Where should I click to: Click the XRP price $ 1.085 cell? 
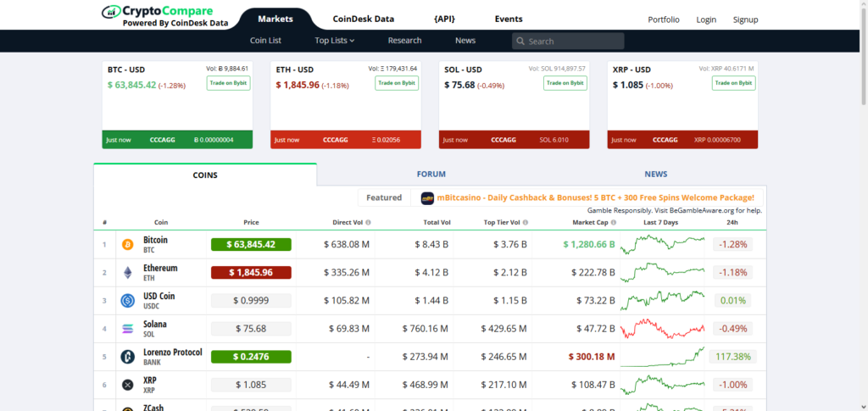[251, 385]
